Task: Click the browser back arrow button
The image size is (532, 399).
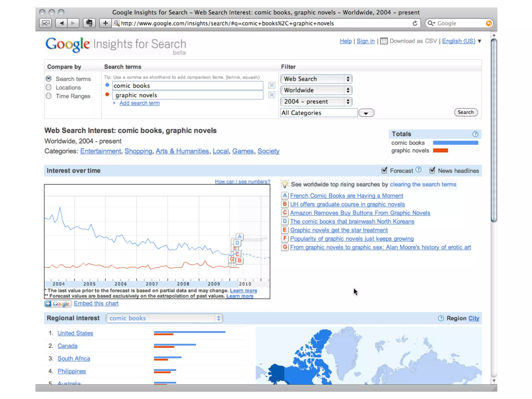Action: pos(62,23)
